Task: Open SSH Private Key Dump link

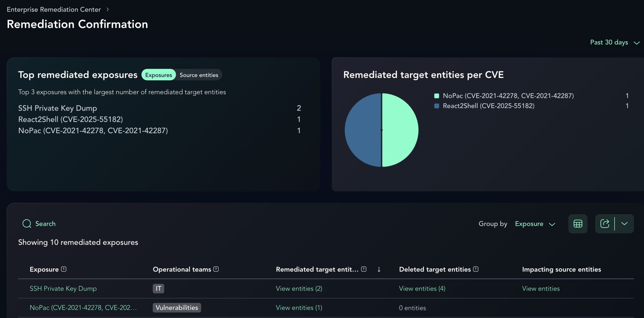Action: click(x=63, y=288)
